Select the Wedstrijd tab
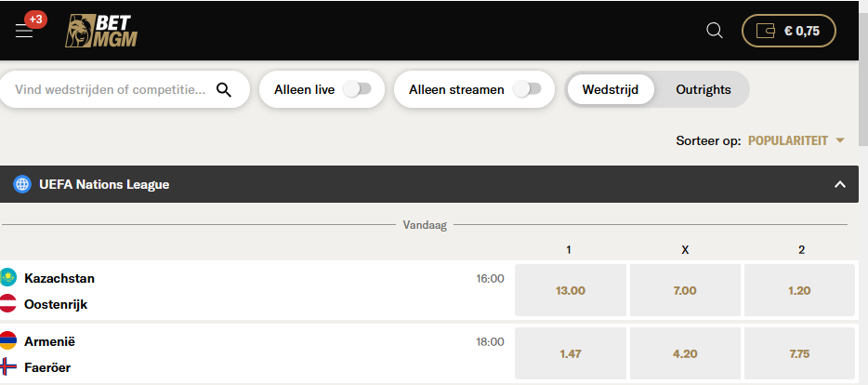The image size is (868, 385). [x=611, y=90]
